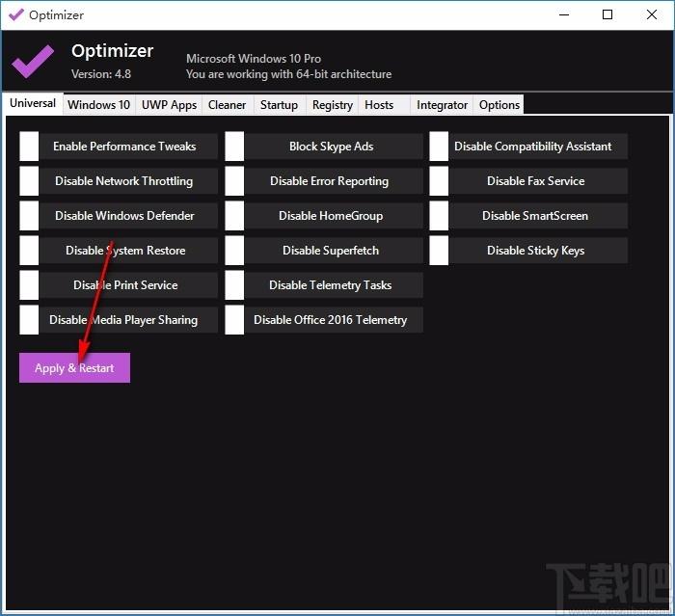Screen dimensions: 675x616
Task: Click the Enable Performance Tweaks label button
Action: [128, 147]
